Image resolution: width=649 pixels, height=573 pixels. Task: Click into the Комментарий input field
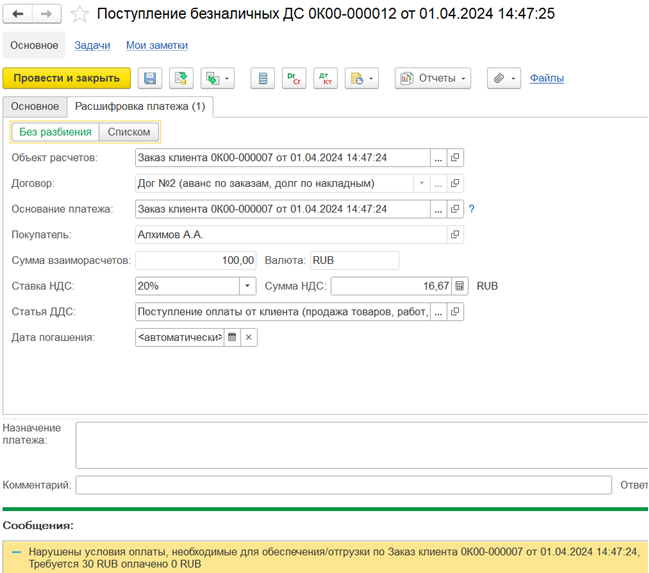(344, 485)
